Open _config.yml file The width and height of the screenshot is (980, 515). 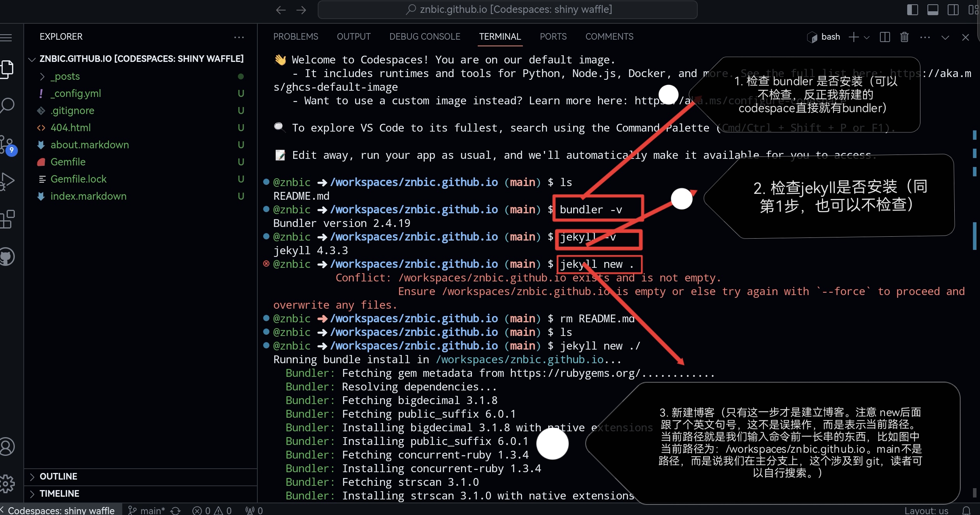coord(140,93)
